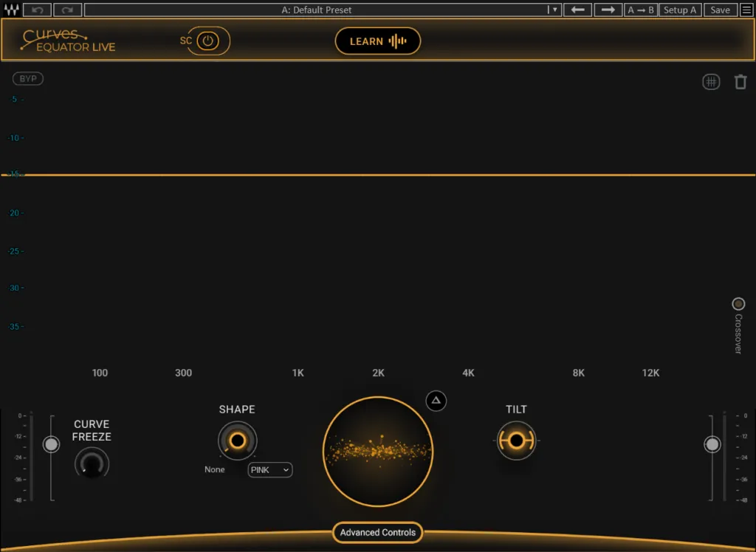Toggle the Curve Freeze knob

coord(92,463)
